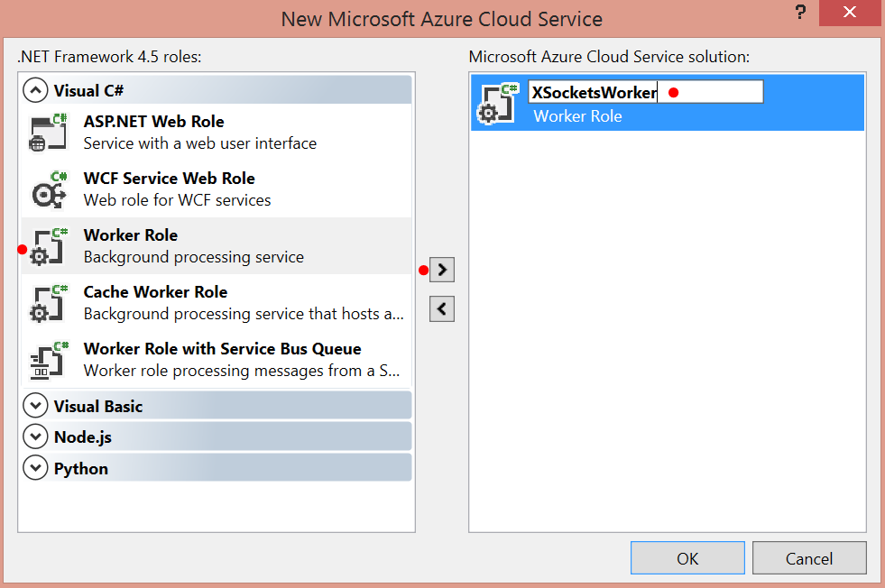Click the Cache Worker Role icon
885x588 pixels.
(x=49, y=304)
